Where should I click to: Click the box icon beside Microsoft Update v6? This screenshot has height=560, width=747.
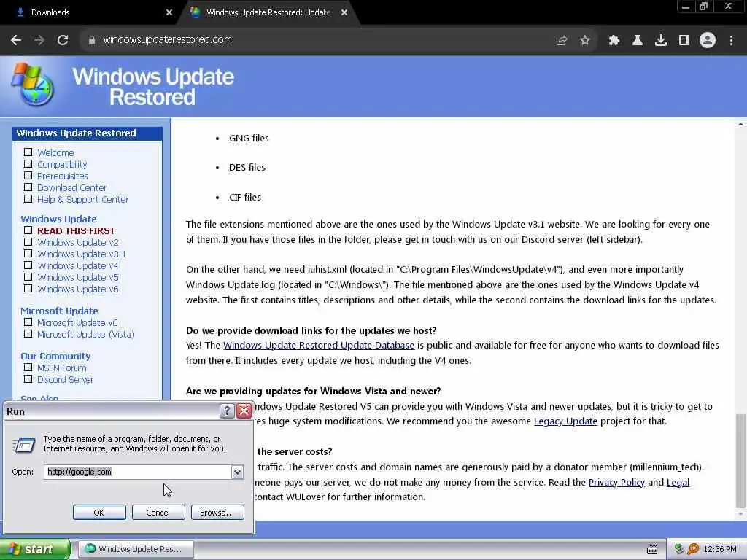(x=28, y=322)
